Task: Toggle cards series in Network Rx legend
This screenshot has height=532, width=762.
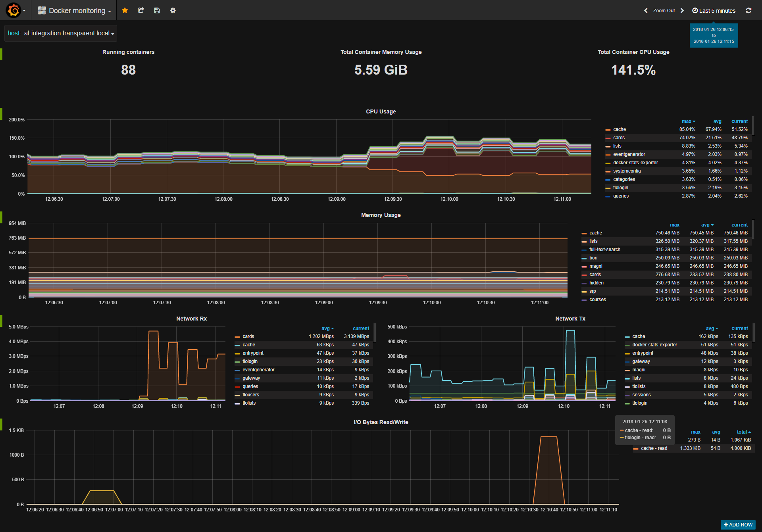Action: tap(248, 336)
